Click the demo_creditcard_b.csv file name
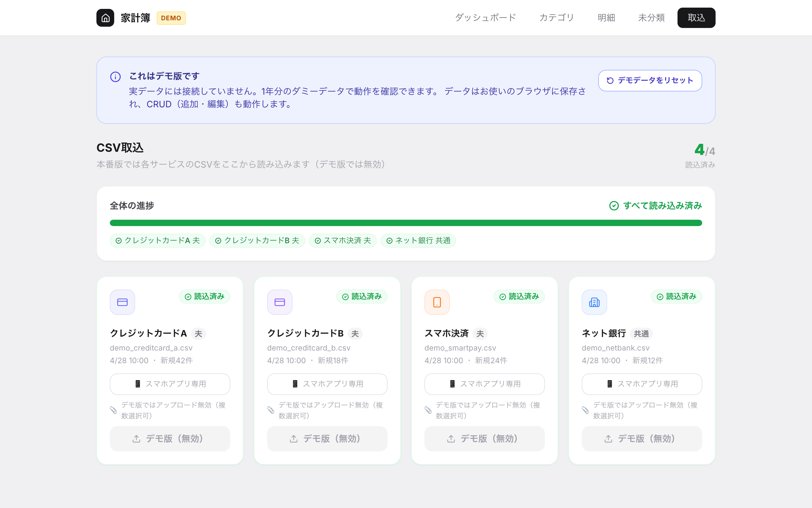 309,348
